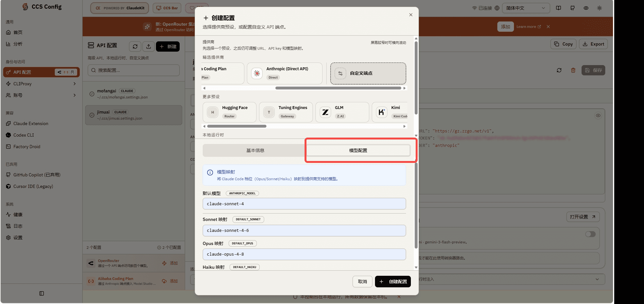Select the Anthropic (Direct API) provider card
This screenshot has height=304, width=644.
click(x=285, y=73)
